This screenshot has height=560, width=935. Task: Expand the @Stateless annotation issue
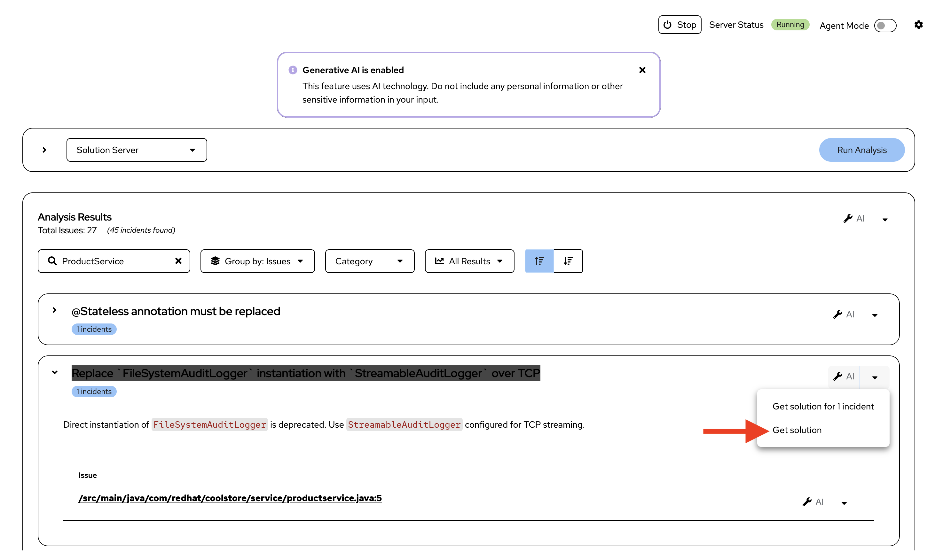click(55, 310)
